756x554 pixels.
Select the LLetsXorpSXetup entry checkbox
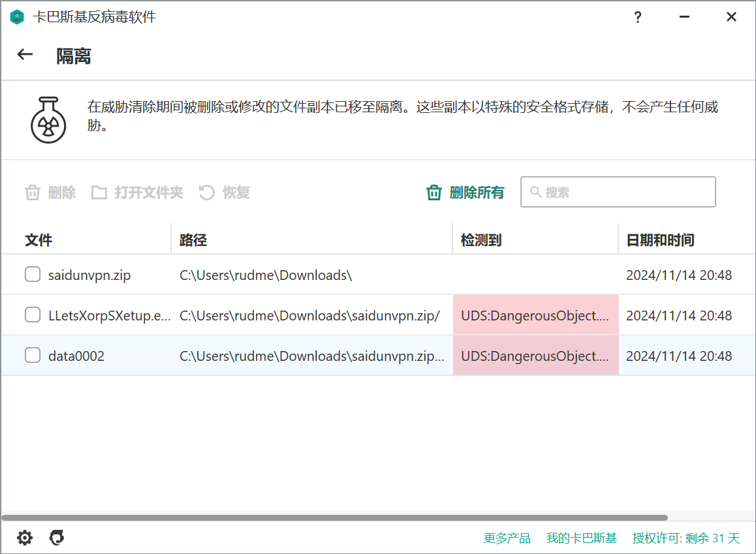(33, 315)
